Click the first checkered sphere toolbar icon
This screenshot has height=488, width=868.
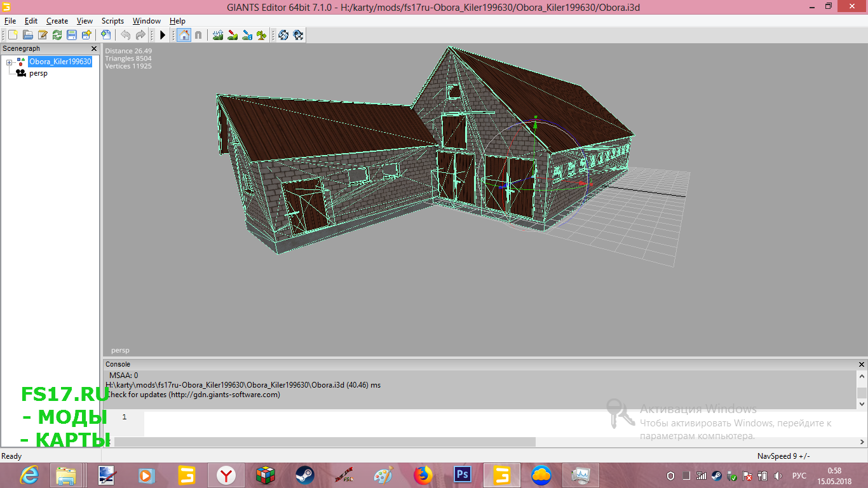[283, 35]
